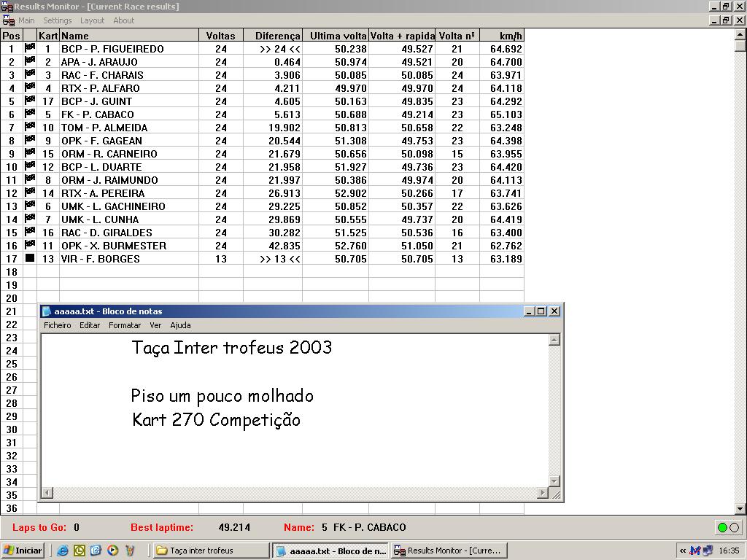Click the Notepad icon in aaaaa.txt title bar
747x560 pixels.
pos(47,311)
